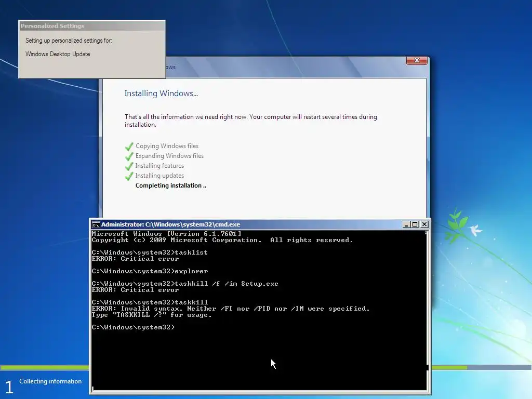Minimize the Administrator cmd.exe window

click(x=406, y=224)
